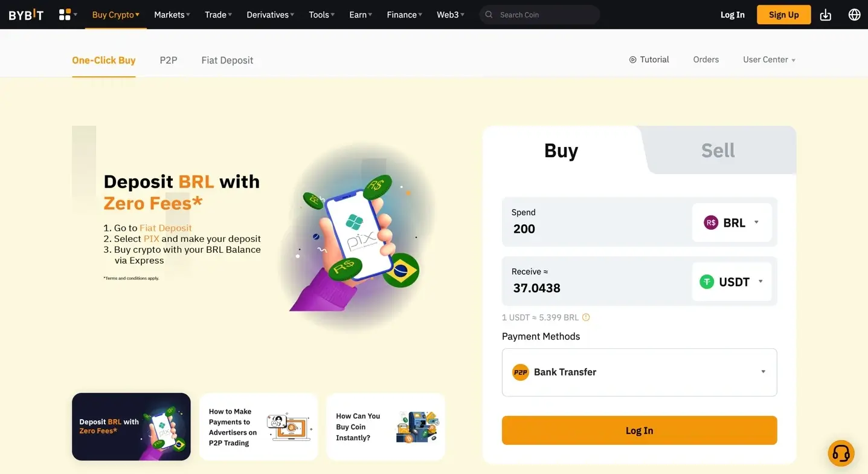The height and width of the screenshot is (474, 868).
Task: Click the orange Log In button
Action: tap(639, 430)
